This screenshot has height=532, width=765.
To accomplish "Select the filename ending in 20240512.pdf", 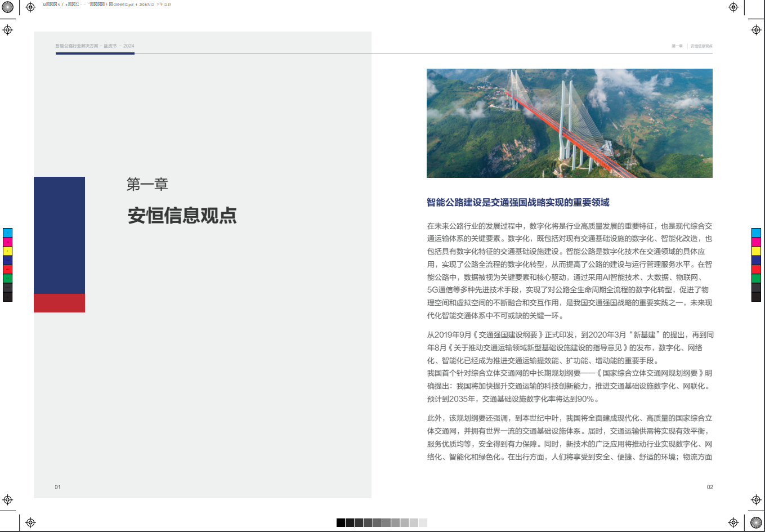I will pyautogui.click(x=124, y=5).
